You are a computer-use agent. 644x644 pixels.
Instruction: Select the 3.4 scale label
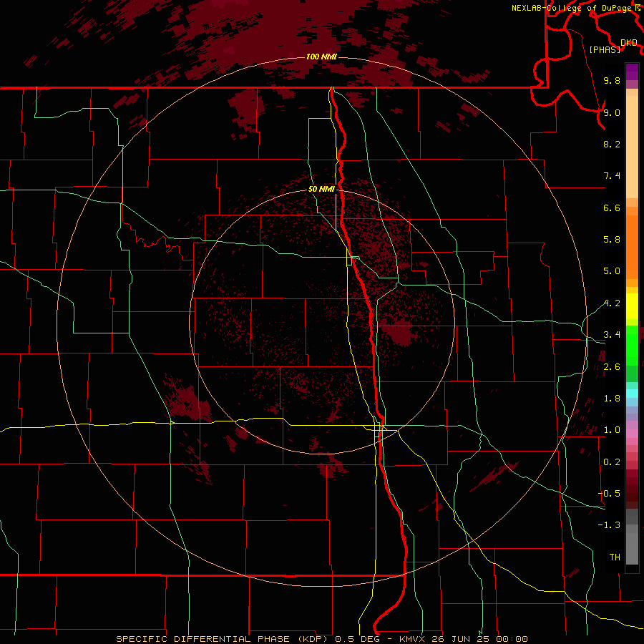(x=612, y=335)
